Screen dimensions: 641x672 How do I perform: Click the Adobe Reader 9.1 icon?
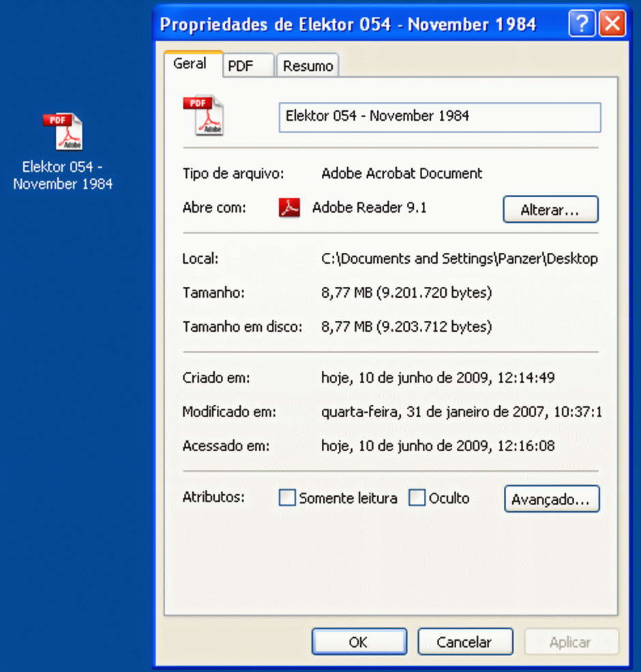(289, 207)
